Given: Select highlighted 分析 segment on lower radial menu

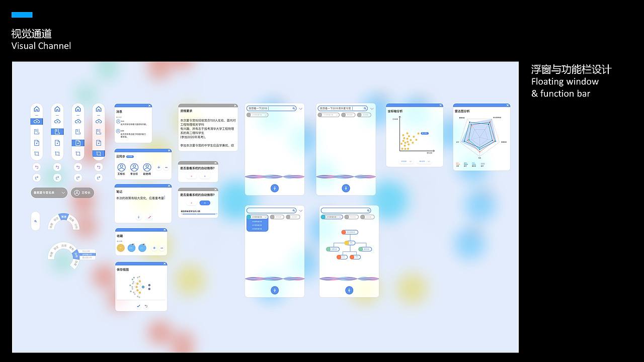Looking at the screenshot, I should click(x=76, y=255).
